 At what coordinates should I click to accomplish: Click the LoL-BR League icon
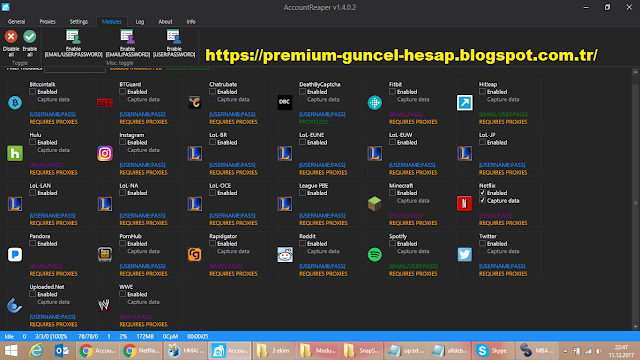(x=195, y=153)
